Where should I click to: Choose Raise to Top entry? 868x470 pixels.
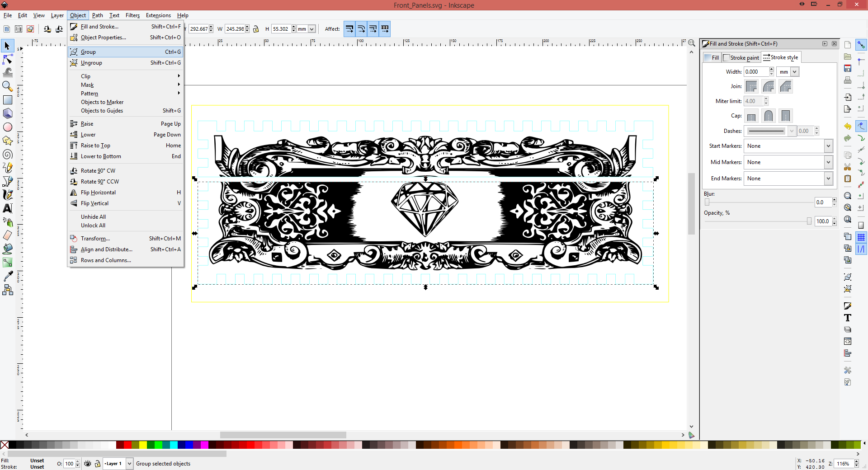(126, 146)
